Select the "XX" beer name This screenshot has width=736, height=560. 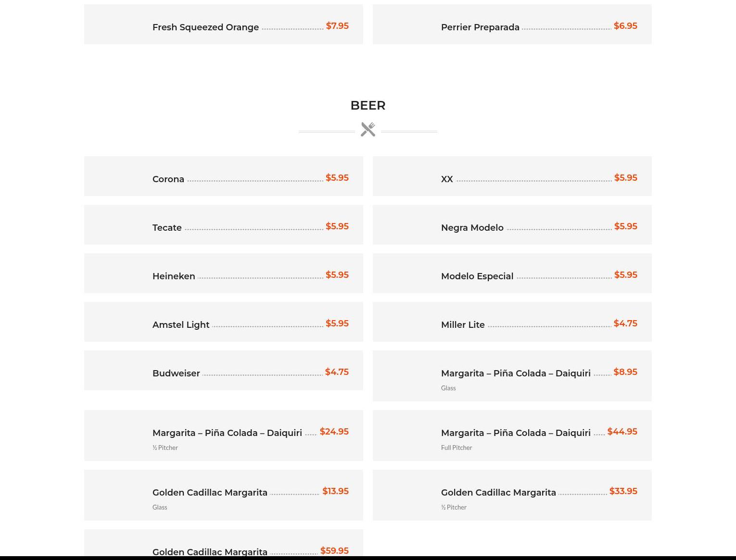447,179
